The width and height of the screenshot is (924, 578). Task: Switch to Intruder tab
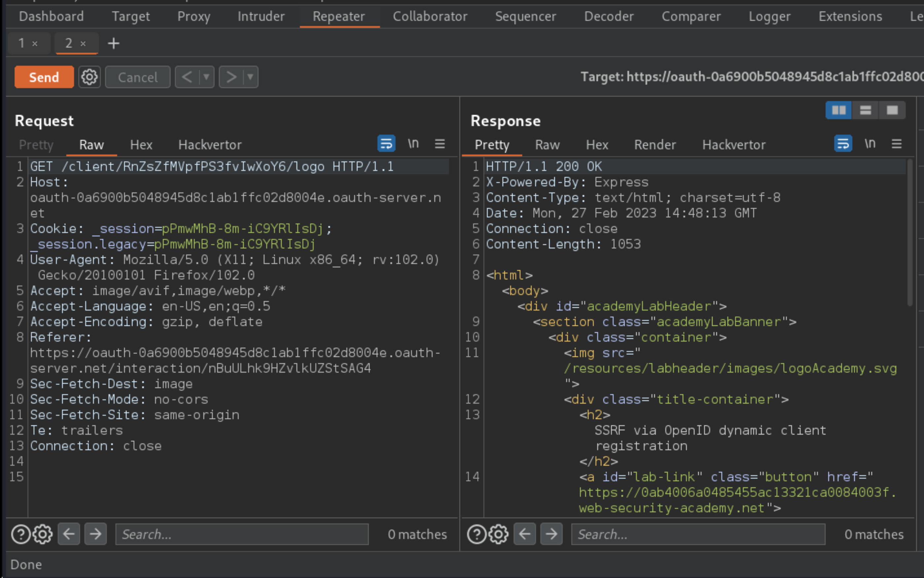[261, 17]
